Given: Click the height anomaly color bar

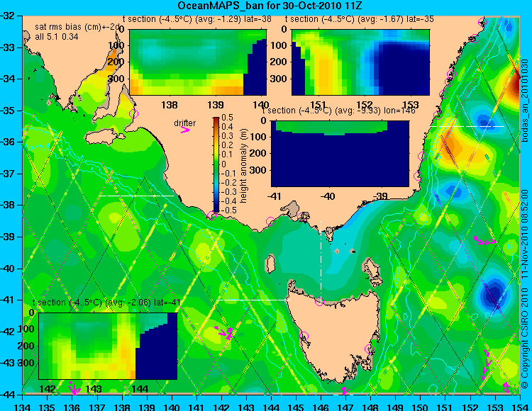Looking at the screenshot, I should [x=216, y=164].
